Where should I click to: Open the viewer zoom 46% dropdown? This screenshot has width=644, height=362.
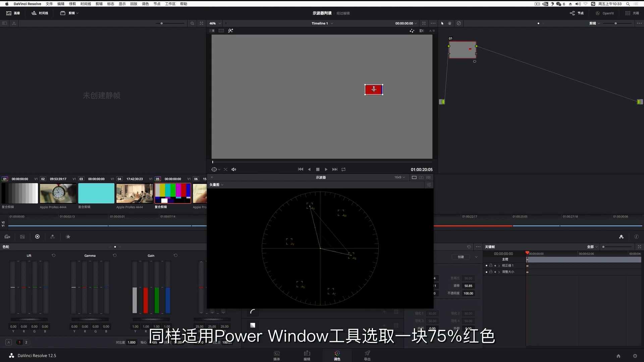click(214, 23)
